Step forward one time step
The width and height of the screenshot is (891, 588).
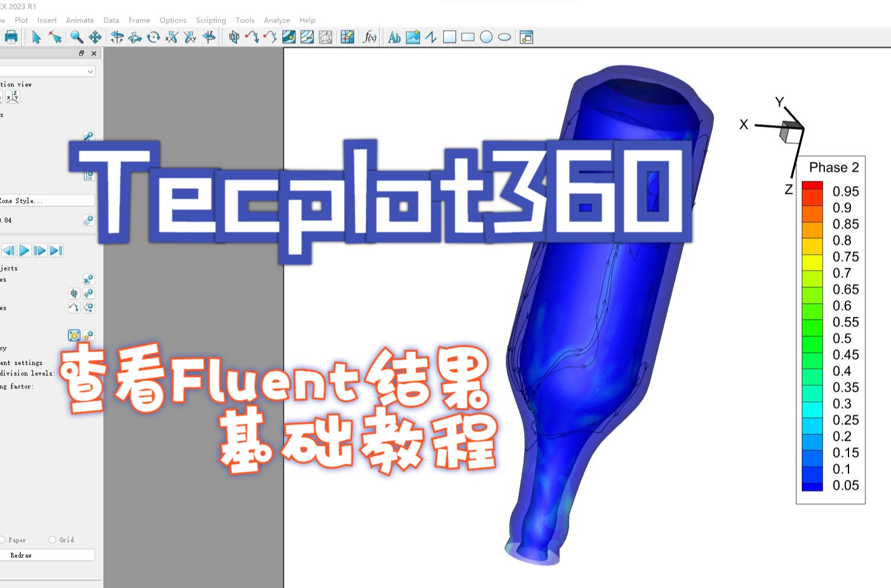(x=40, y=251)
